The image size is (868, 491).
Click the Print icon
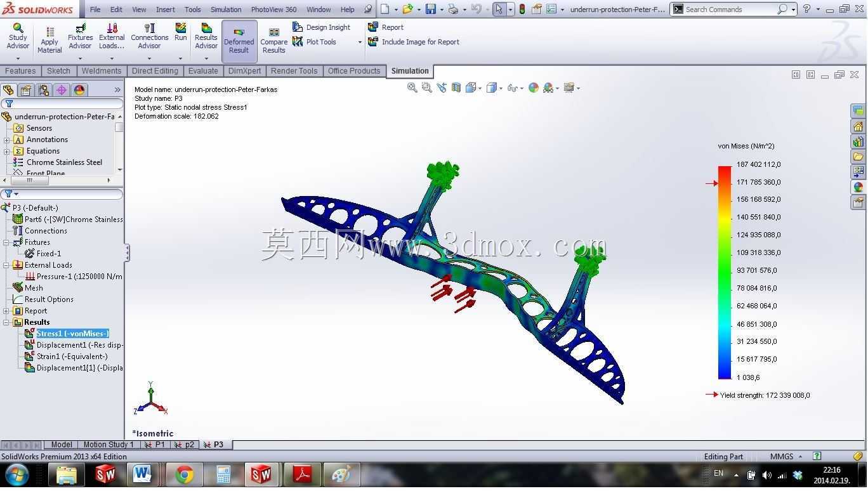click(453, 10)
